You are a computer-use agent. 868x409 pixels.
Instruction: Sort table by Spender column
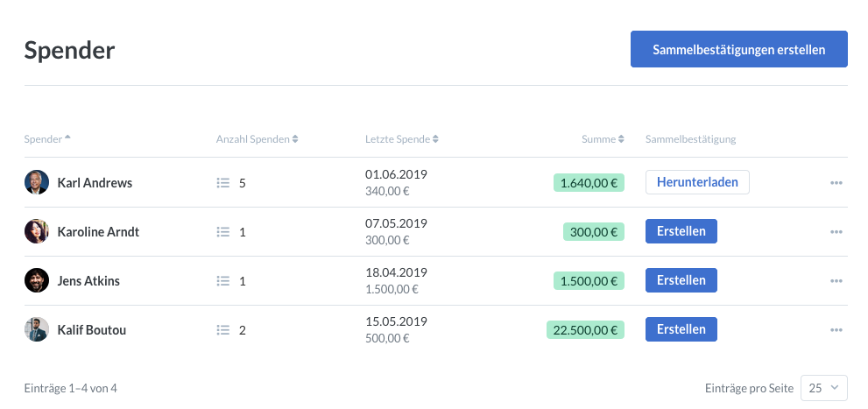coord(47,139)
